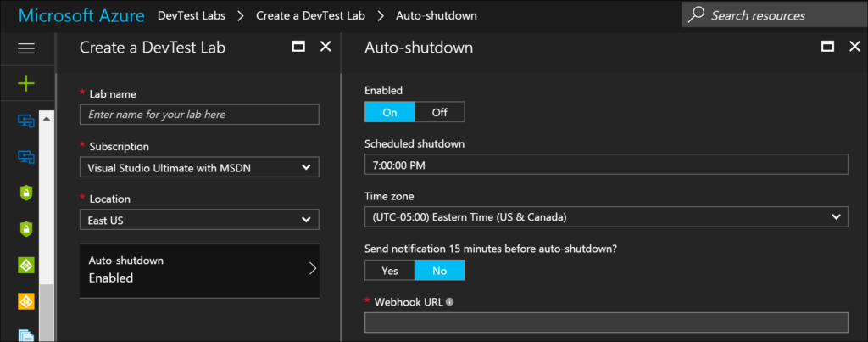Screen dimensions: 868x342
Task: Focus the Scheduled shutdown time field
Action: pos(606,165)
